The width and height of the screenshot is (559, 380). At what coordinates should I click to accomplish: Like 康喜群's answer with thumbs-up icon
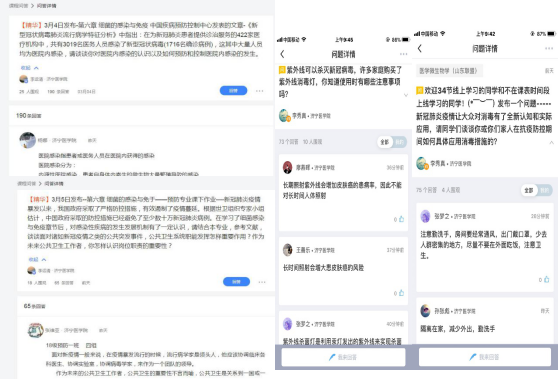coord(401,219)
